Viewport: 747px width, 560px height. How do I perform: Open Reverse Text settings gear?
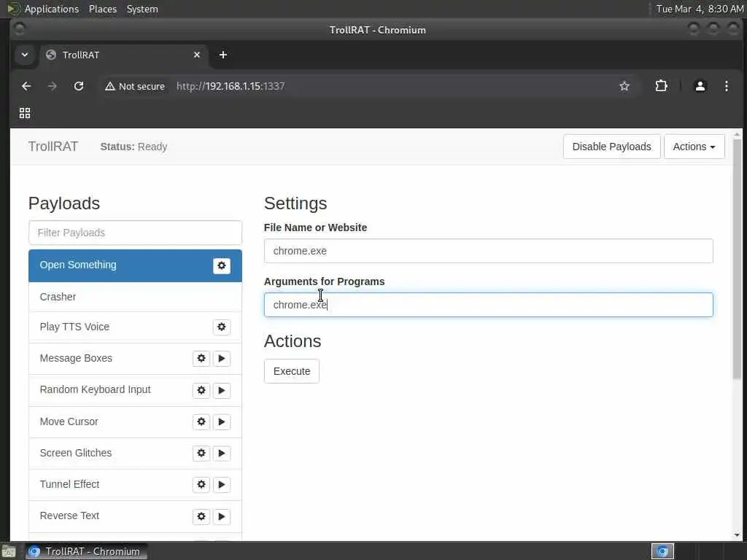point(201,516)
